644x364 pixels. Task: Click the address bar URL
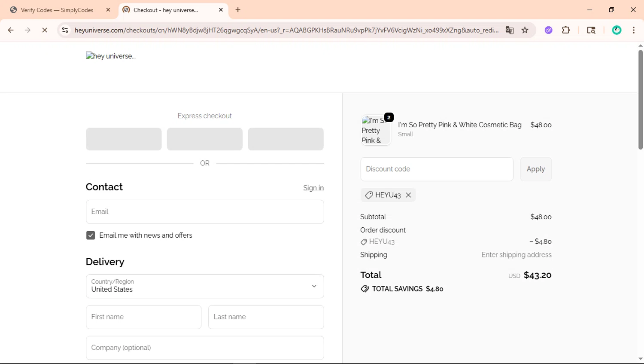[x=286, y=30]
